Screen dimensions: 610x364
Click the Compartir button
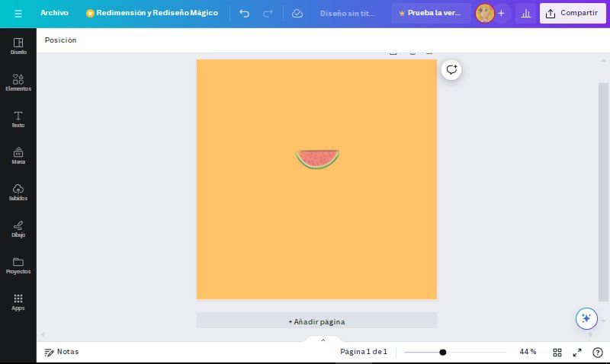573,13
